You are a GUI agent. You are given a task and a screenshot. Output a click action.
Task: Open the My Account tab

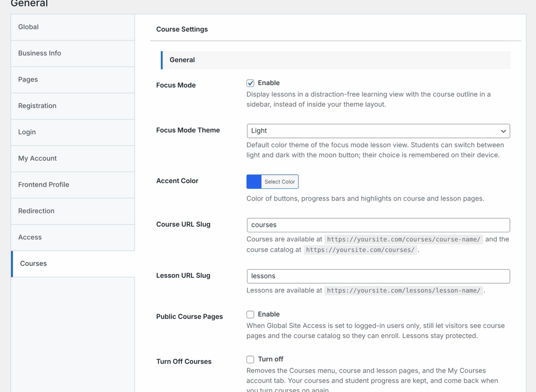[x=73, y=159]
